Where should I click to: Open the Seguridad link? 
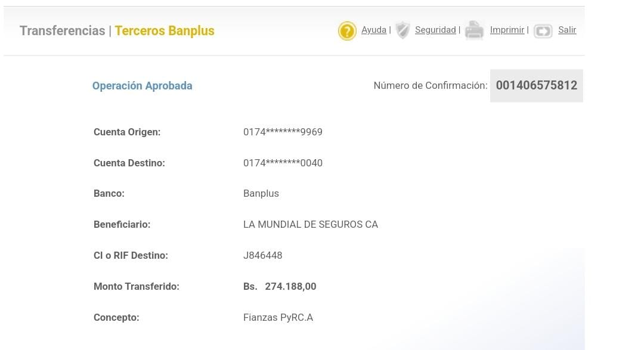point(435,30)
